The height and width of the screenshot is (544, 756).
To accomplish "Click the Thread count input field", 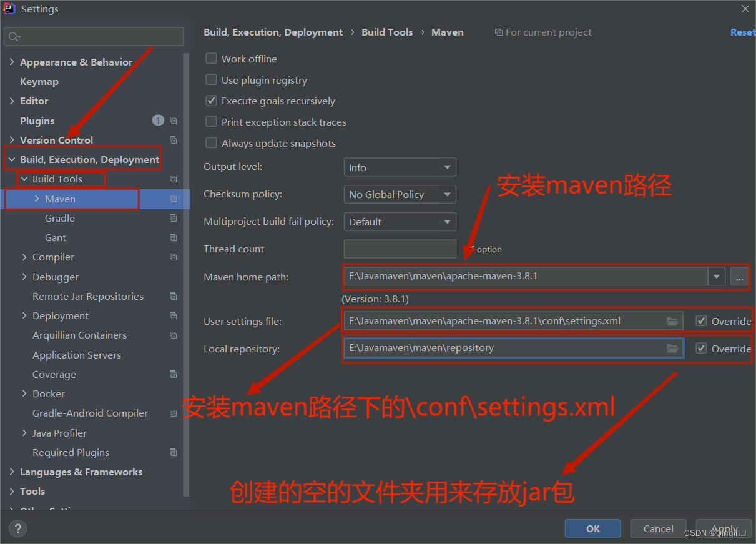I will click(400, 249).
